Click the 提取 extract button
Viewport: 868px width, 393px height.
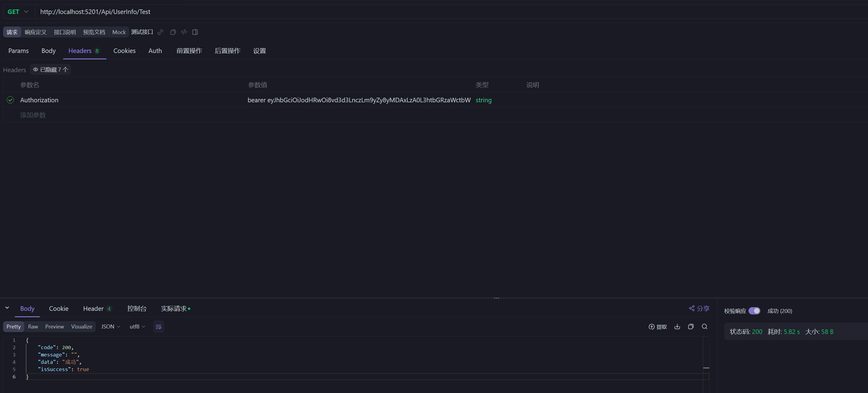(x=657, y=327)
